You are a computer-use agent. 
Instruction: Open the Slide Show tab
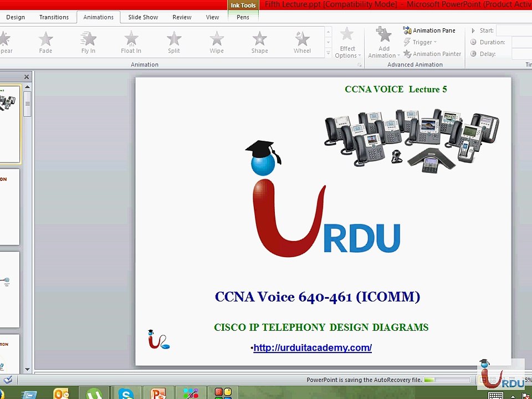pos(143,17)
